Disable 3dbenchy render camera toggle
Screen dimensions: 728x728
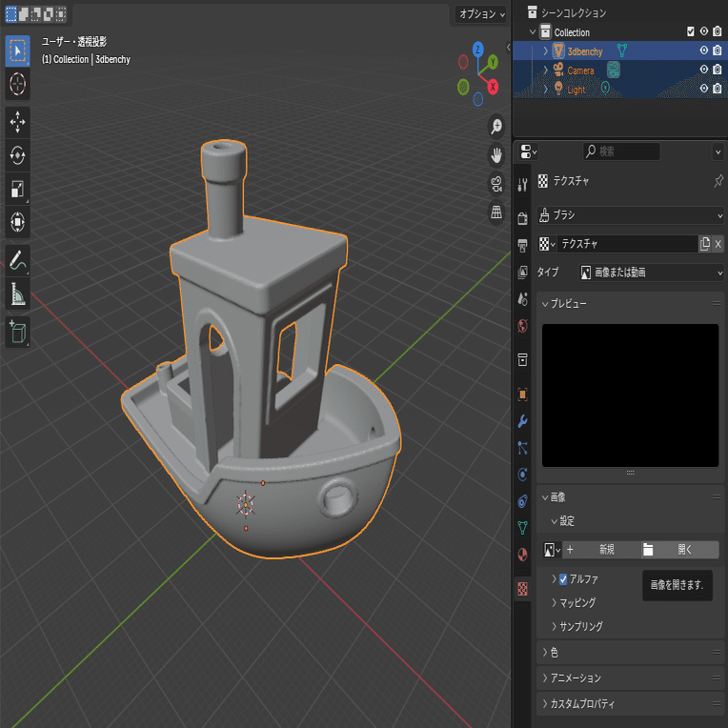click(x=718, y=51)
